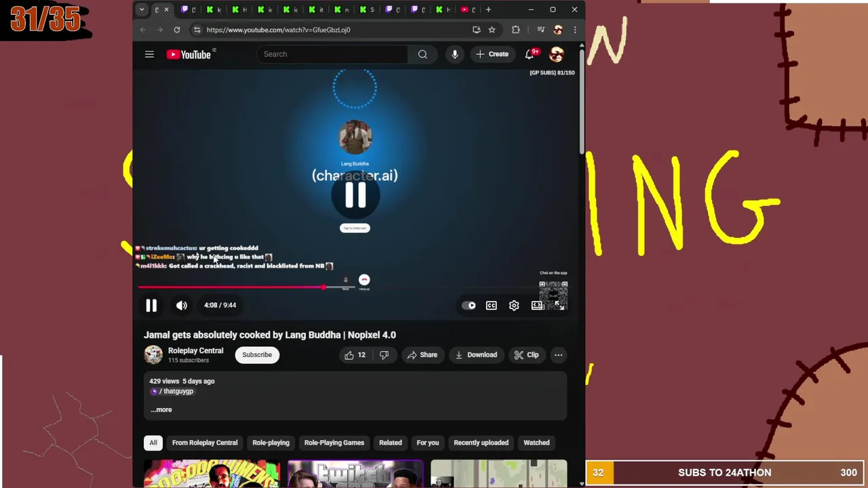The width and height of the screenshot is (868, 488).
Task: Click the search magnifier button
Action: (422, 54)
